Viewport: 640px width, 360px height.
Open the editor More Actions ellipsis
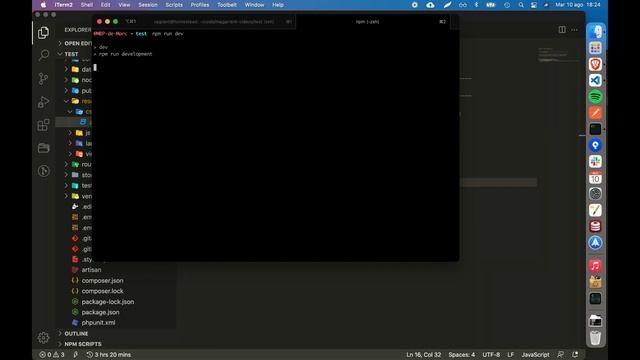point(574,30)
